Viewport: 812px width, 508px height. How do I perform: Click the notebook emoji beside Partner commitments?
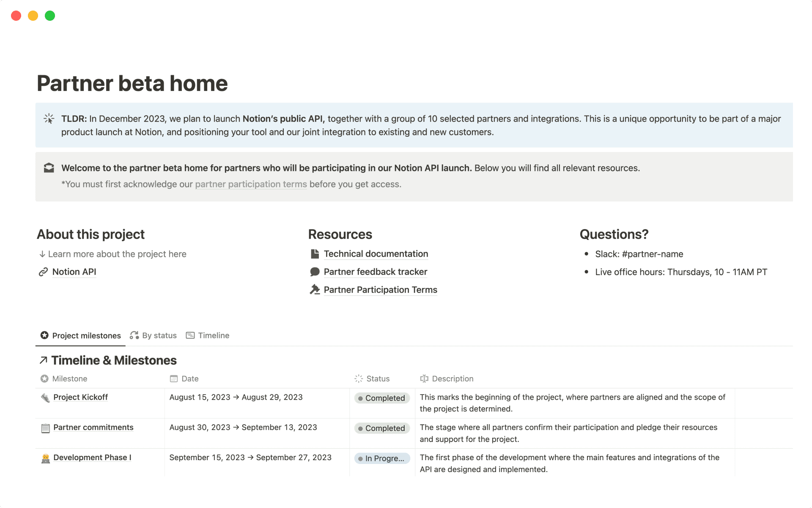[45, 428]
